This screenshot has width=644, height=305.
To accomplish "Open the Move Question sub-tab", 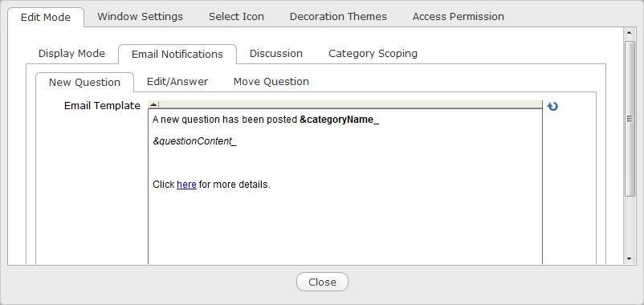I will tap(271, 82).
